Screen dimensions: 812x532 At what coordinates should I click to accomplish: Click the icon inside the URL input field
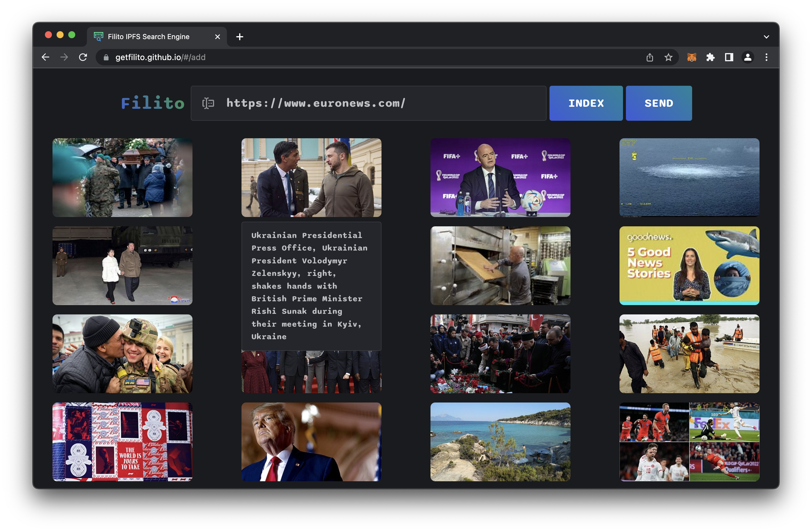point(208,103)
